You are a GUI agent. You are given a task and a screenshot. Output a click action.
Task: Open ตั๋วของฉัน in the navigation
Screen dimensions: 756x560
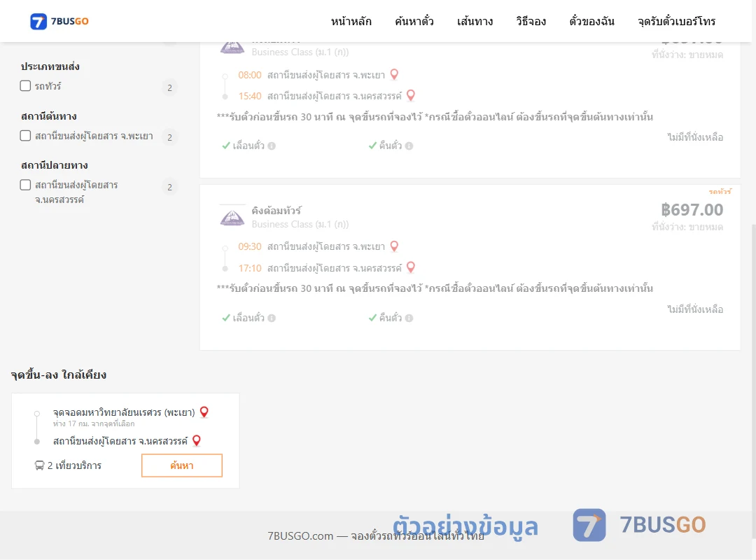tap(591, 21)
